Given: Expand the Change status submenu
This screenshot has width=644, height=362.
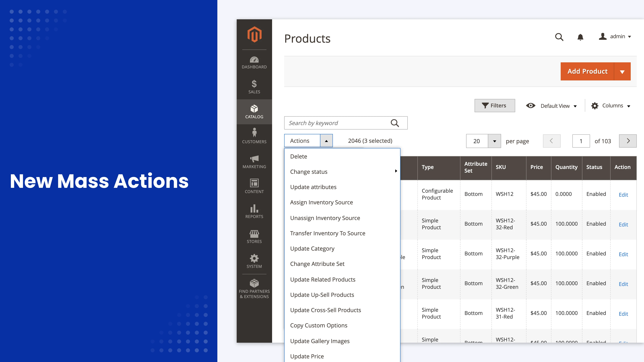Looking at the screenshot, I should pos(396,171).
